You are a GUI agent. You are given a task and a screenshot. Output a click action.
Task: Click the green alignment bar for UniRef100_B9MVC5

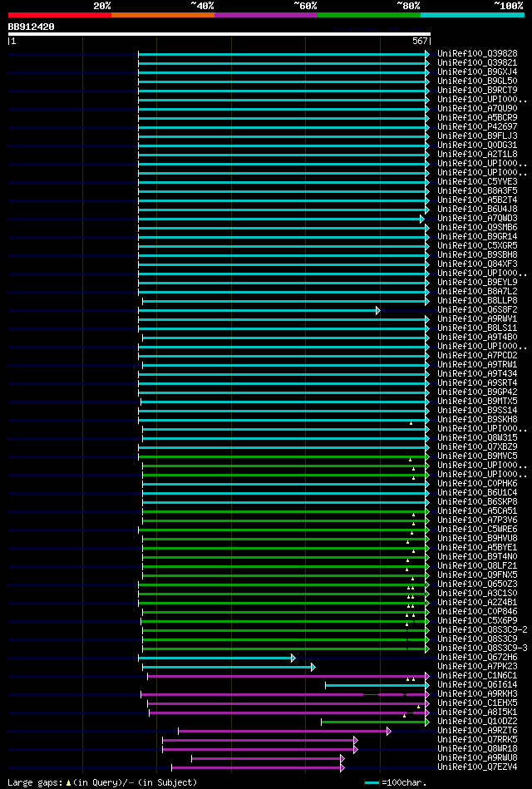tap(283, 456)
